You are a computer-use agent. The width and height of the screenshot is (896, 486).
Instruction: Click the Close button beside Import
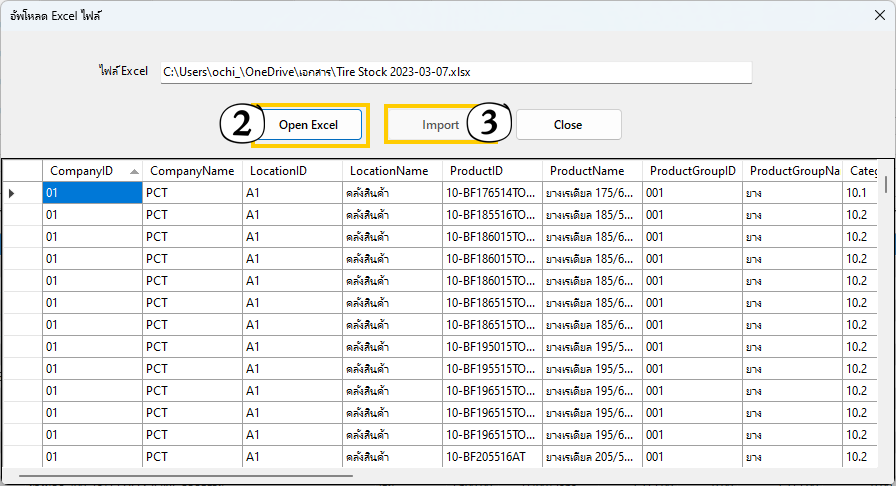(568, 125)
